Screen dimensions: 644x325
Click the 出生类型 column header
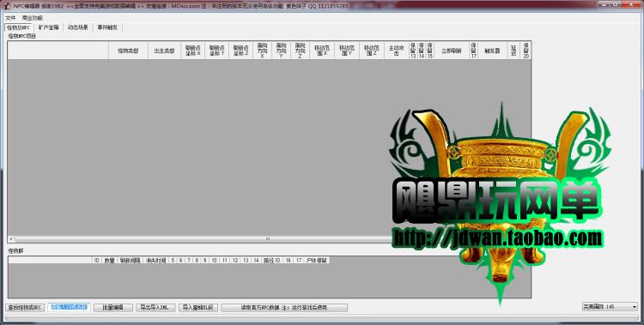click(x=164, y=51)
